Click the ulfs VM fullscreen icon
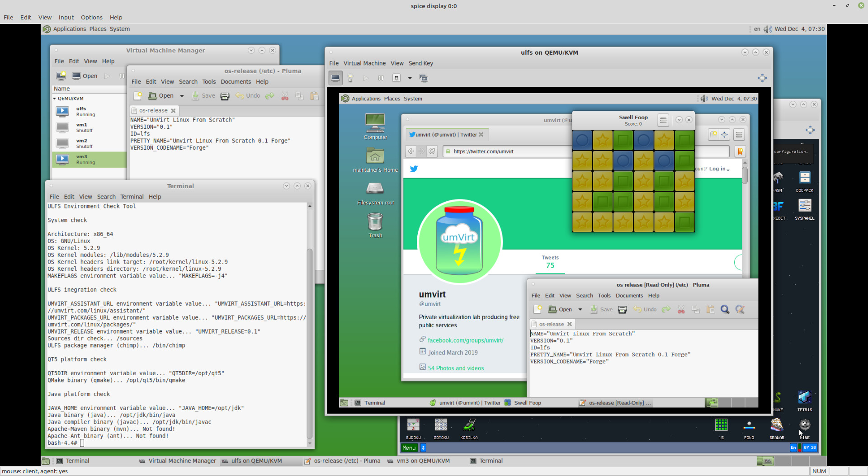Image resolution: width=868 pixels, height=476 pixels. click(762, 78)
